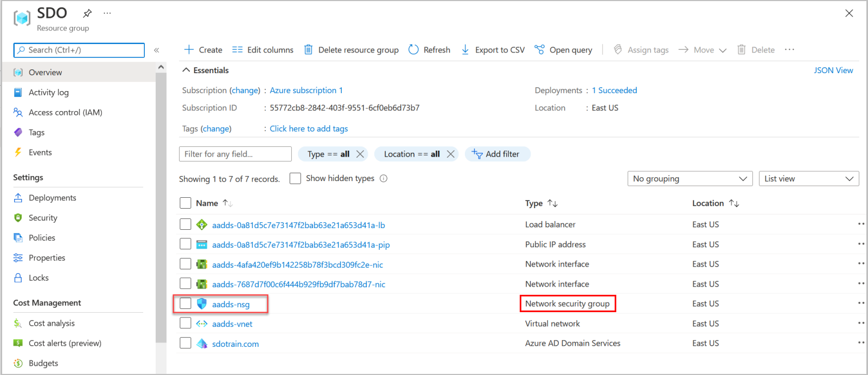
Task: Click the Assign tags icon
Action: tap(617, 50)
